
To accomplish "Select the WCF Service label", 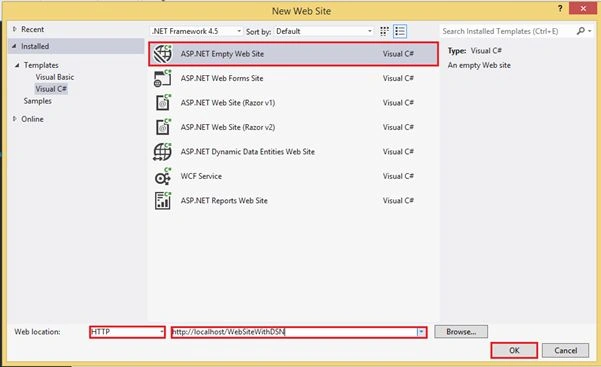I will [x=201, y=176].
